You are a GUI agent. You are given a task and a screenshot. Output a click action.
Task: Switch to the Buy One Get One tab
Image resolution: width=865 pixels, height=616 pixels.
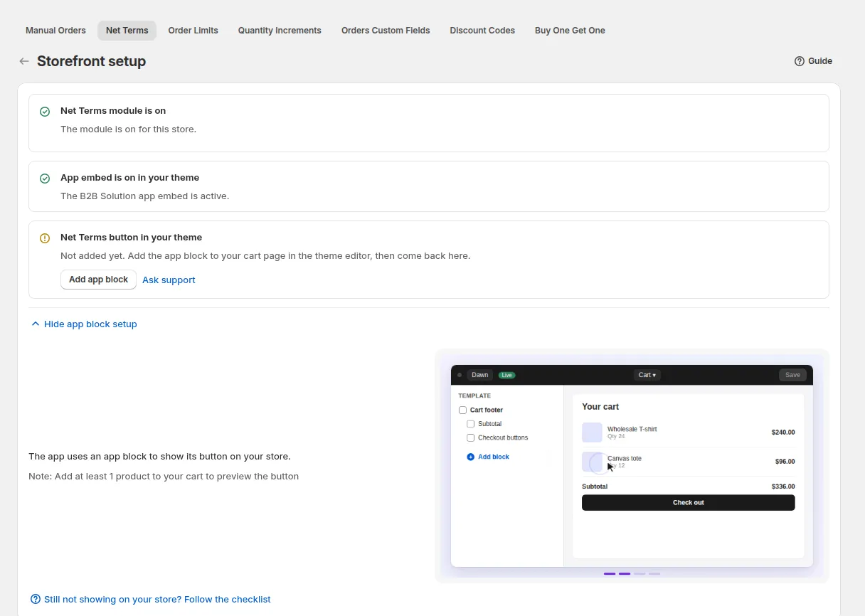[570, 31]
